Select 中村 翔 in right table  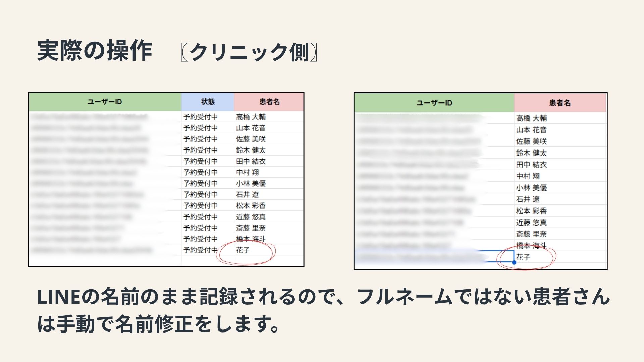(x=528, y=176)
